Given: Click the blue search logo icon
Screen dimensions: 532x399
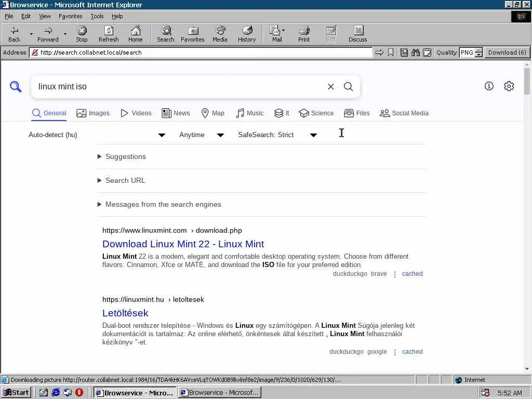Looking at the screenshot, I should pos(16,87).
